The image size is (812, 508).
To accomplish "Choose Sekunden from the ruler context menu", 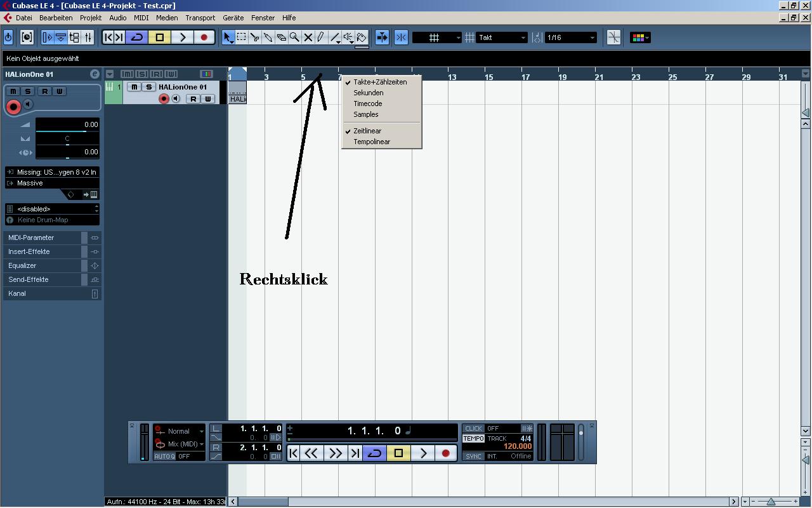I will click(368, 93).
